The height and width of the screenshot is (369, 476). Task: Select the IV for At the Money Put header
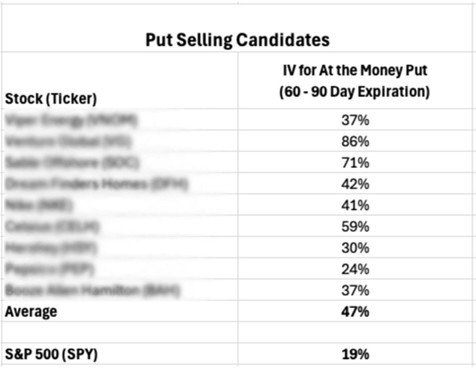[x=355, y=81]
